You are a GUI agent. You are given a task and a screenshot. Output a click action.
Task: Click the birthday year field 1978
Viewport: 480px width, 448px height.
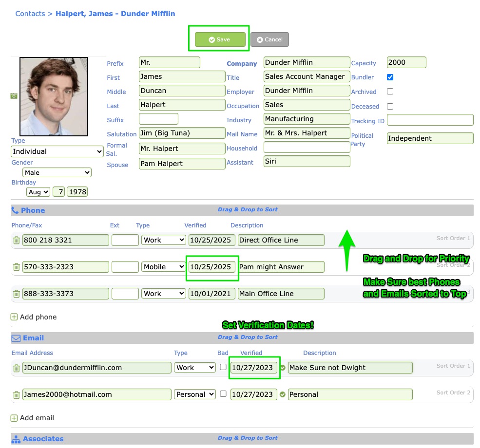point(77,192)
